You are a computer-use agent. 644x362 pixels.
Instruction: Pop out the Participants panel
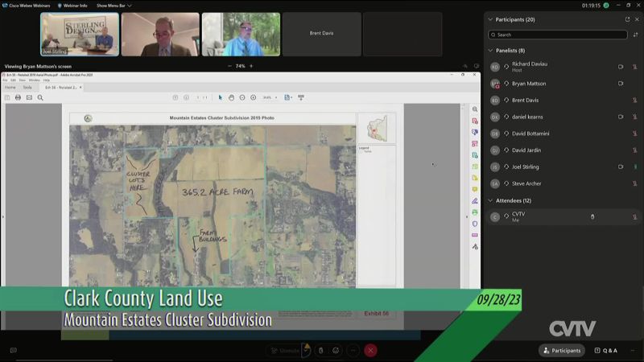pos(627,19)
